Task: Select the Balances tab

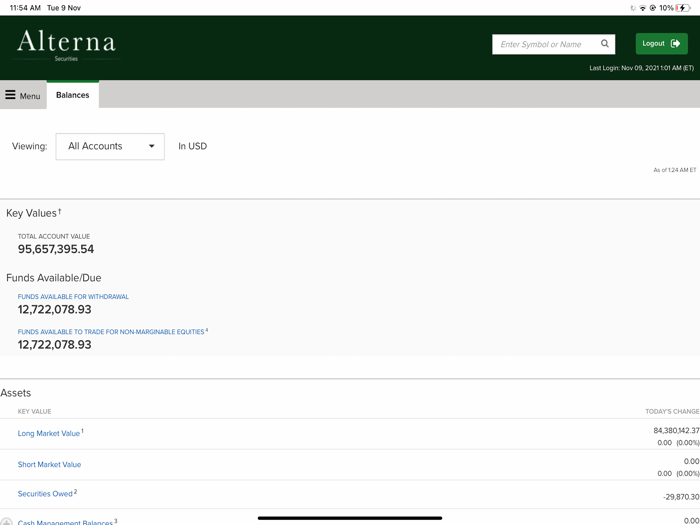Action: 73,95
